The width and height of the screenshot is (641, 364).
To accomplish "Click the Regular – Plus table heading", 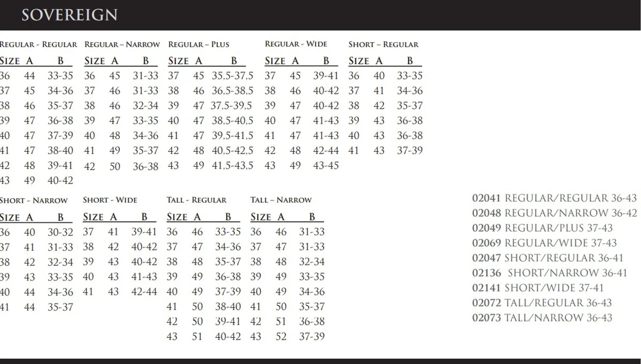I will click(x=199, y=44).
